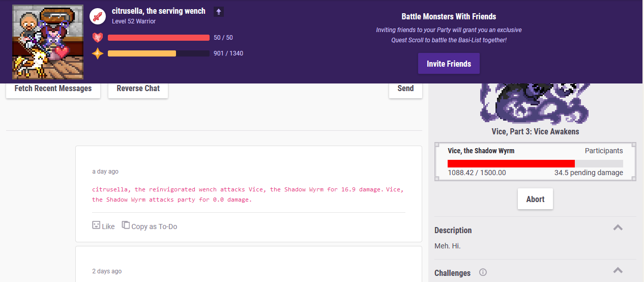
Task: Click the 34.5 pending damage text
Action: (589, 173)
